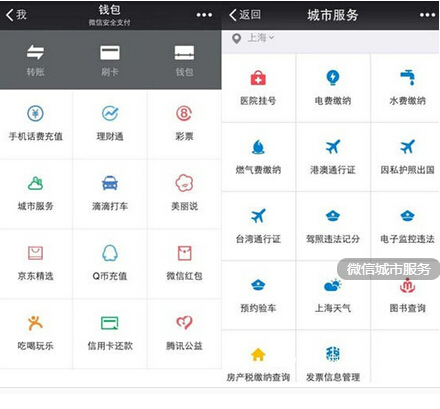The image size is (440, 409).
Task: Open 驾照违法记分 license points
Action: [x=333, y=226]
